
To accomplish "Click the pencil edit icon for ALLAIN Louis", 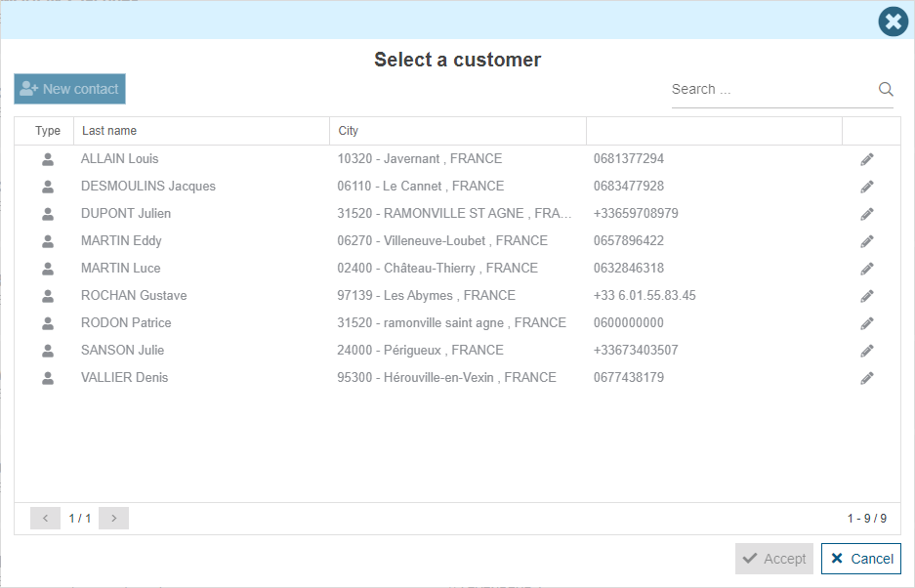I will (x=866, y=159).
